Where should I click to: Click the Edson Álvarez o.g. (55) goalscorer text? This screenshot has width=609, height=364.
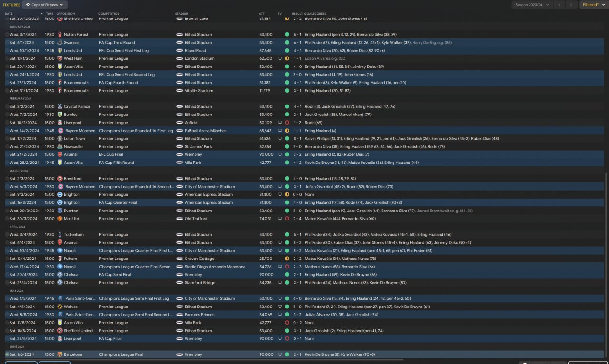(325, 58)
